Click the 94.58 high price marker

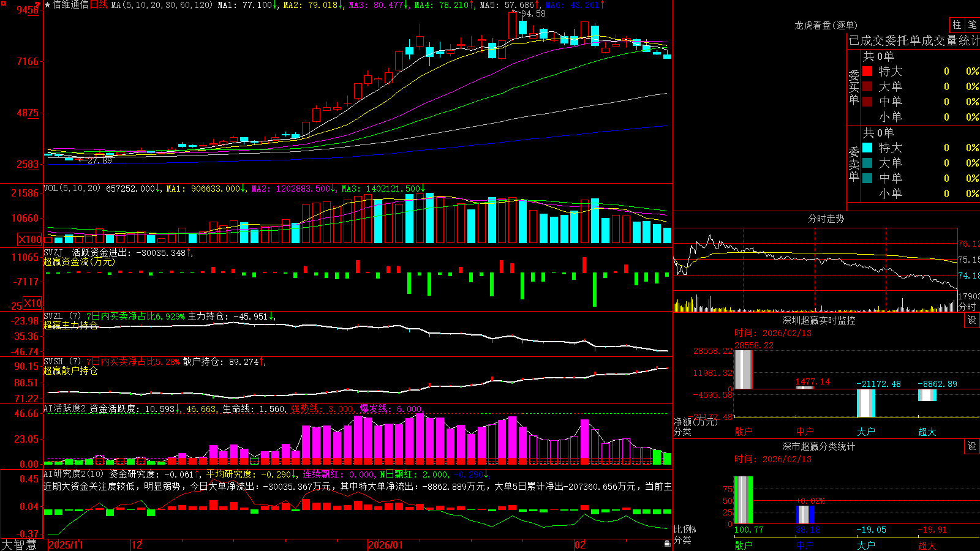[x=533, y=13]
